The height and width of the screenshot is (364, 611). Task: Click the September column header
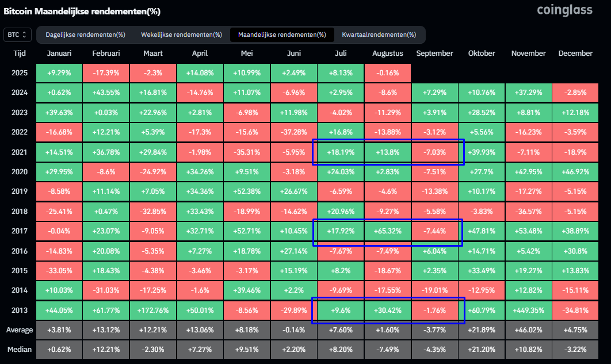[x=434, y=53]
